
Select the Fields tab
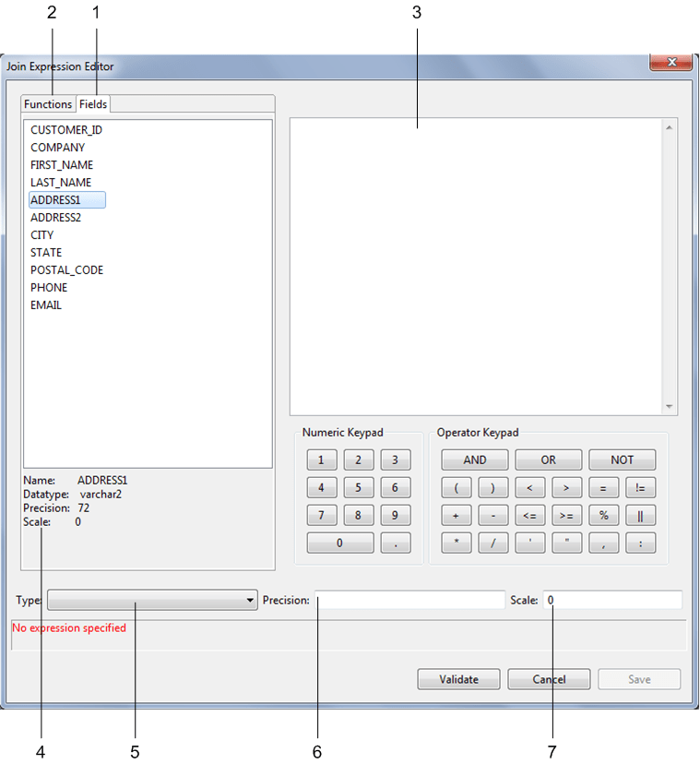(93, 103)
